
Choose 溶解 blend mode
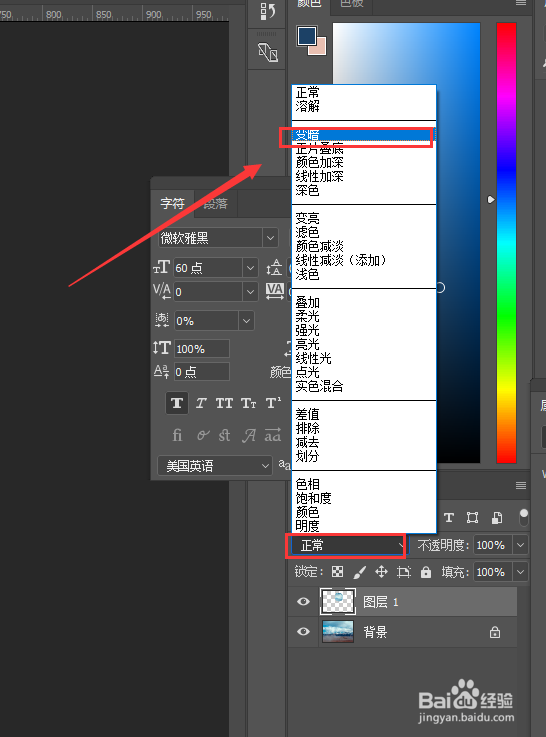(x=364, y=106)
